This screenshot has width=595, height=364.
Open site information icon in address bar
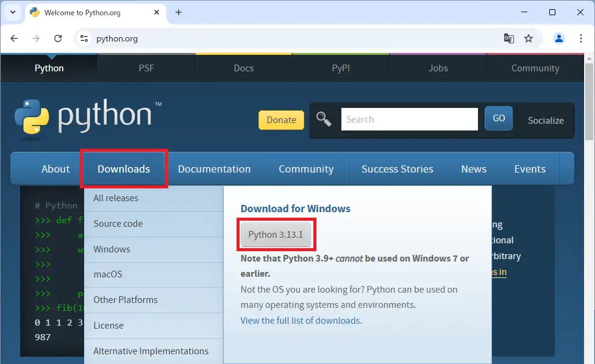point(84,38)
